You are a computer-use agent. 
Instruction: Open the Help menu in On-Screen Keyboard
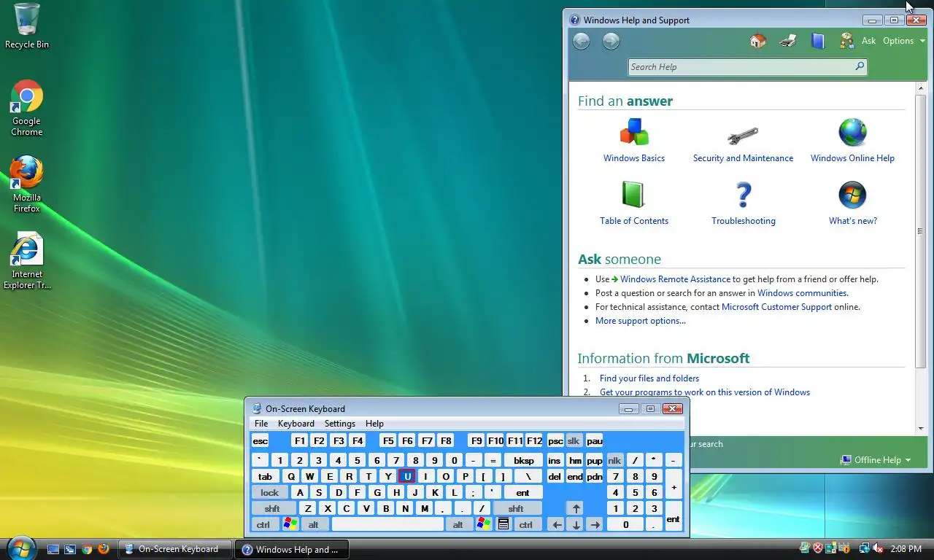coord(374,423)
